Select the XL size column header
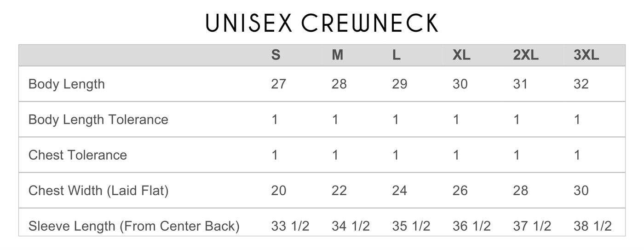The width and height of the screenshot is (644, 250). click(461, 55)
